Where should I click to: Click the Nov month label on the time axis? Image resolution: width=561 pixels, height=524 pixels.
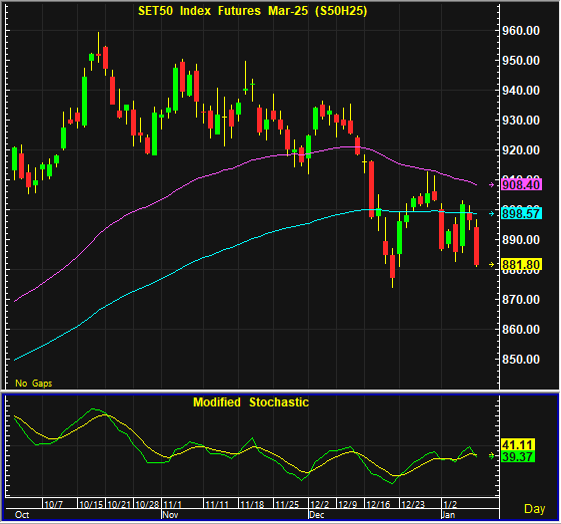click(170, 515)
